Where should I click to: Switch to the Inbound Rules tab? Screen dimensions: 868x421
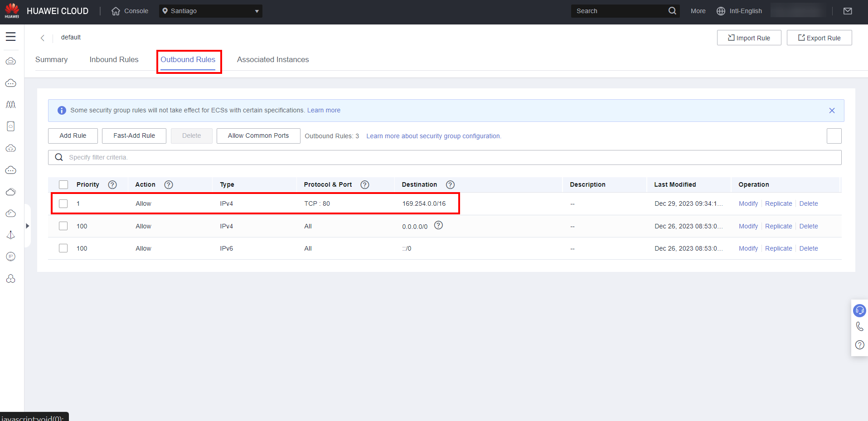click(114, 59)
